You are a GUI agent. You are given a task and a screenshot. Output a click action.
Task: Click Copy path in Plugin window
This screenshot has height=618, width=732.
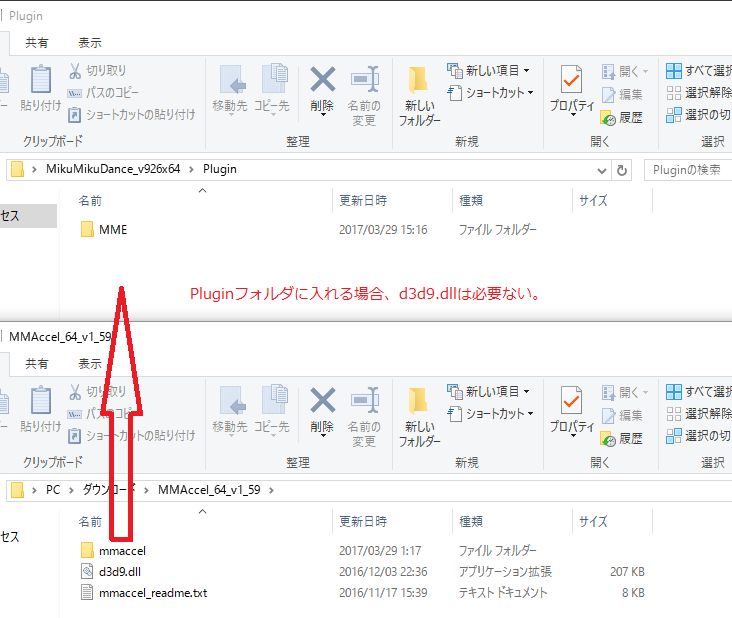click(103, 92)
